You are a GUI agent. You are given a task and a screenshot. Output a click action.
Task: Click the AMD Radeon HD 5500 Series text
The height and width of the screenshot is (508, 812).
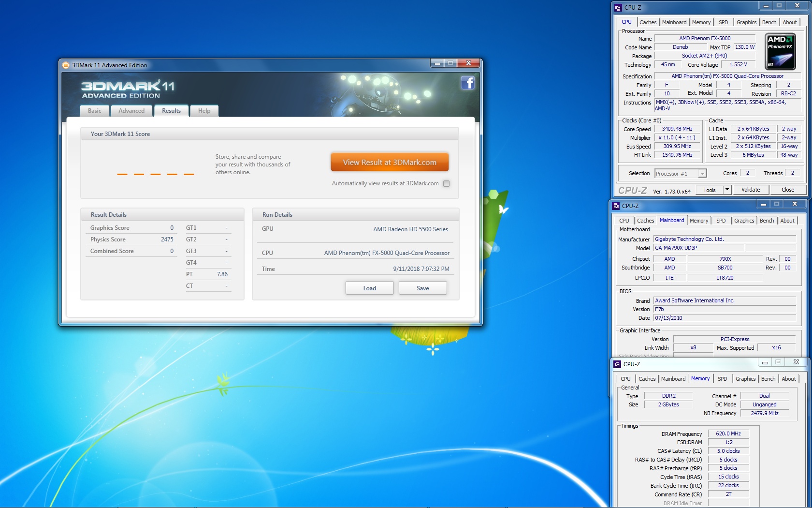(x=410, y=229)
